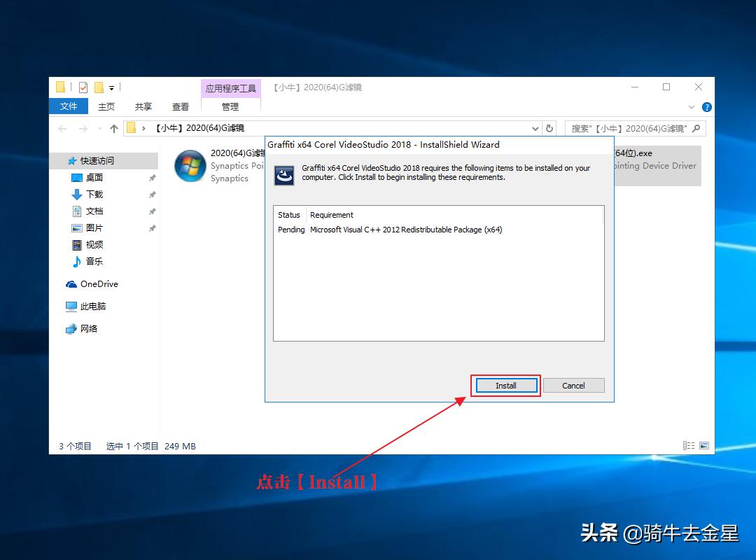Viewport: 756px width, 560px height.
Task: Select the (64位).exe file behind the wizard
Action: [657, 165]
